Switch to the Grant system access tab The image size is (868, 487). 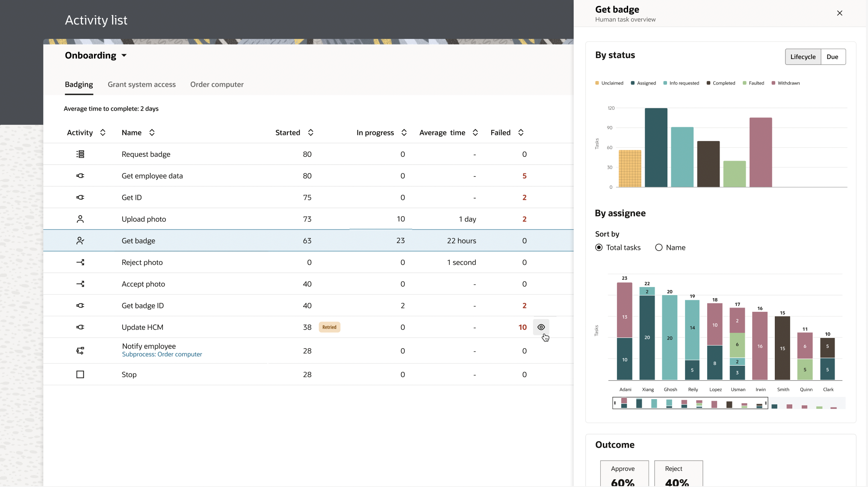(x=142, y=84)
